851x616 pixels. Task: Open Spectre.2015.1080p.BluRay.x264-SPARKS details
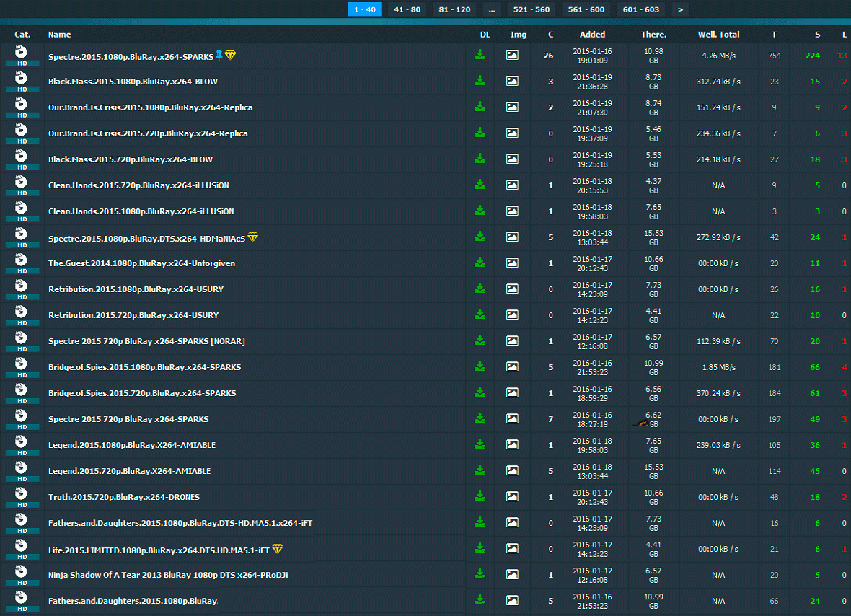tap(131, 56)
